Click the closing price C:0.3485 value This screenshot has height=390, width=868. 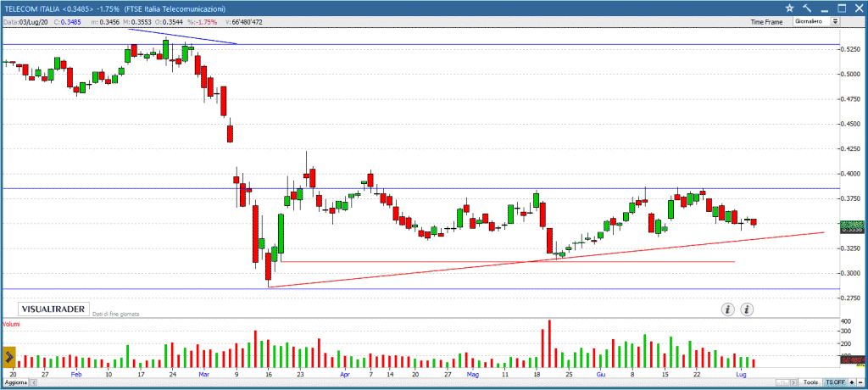click(x=68, y=22)
